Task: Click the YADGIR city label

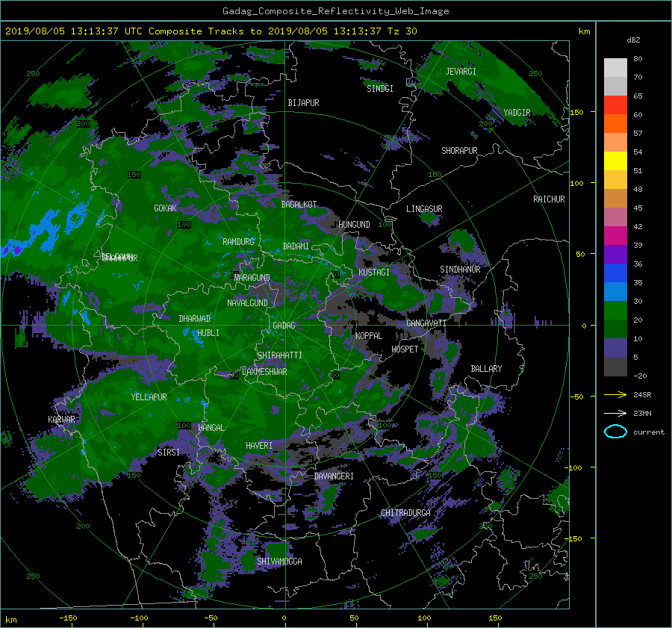Action: pos(517,113)
